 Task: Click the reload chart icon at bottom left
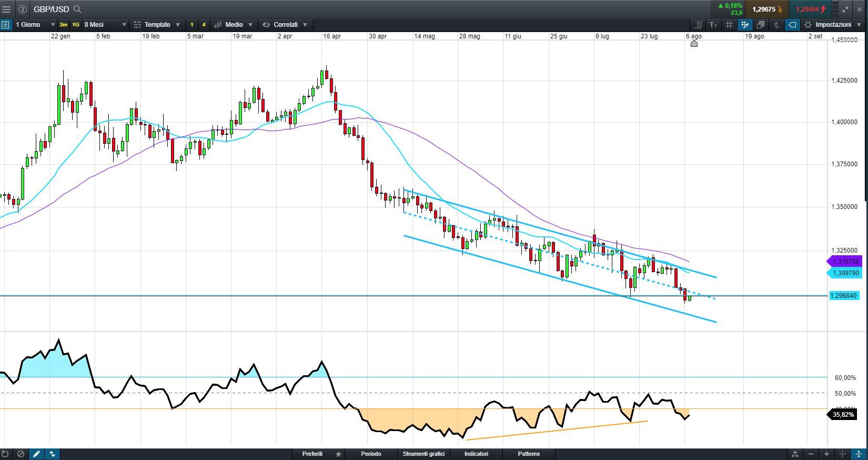(x=5, y=454)
